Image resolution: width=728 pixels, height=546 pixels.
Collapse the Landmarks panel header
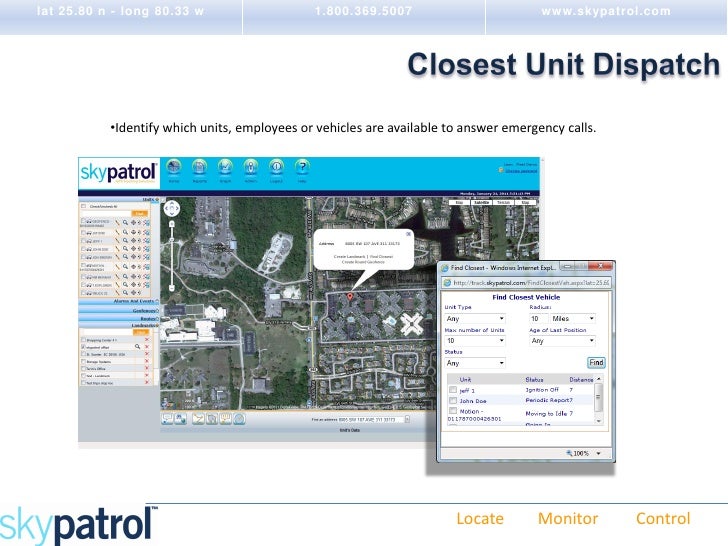118,325
